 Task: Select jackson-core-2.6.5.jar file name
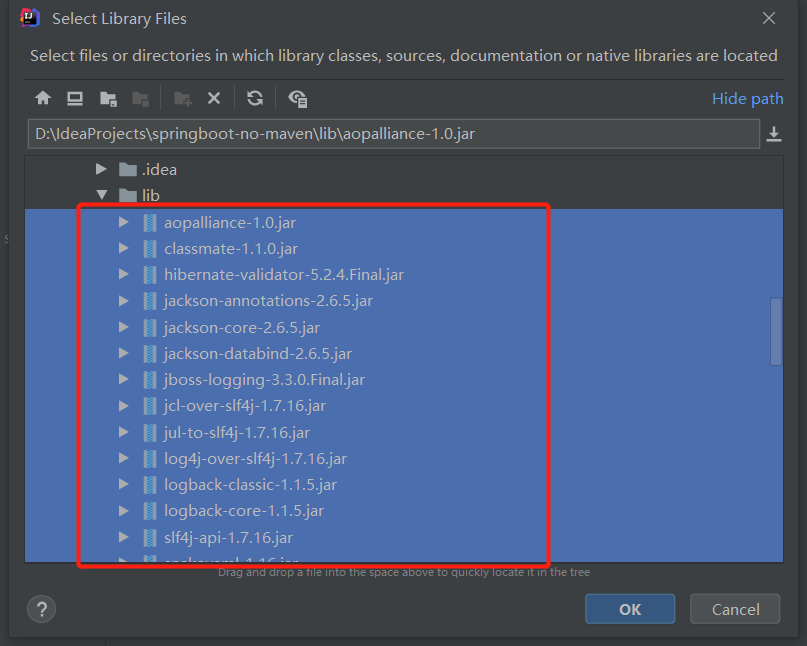click(x=242, y=328)
